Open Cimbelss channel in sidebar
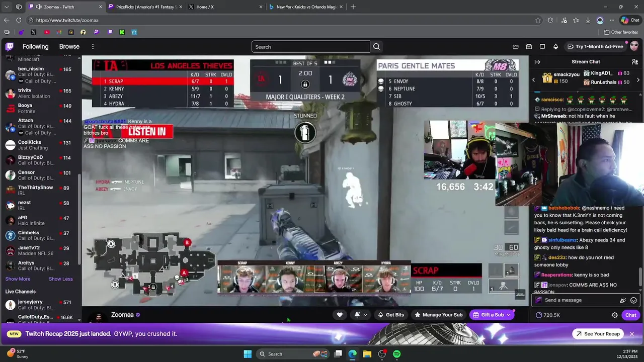Image resolution: width=644 pixels, height=362 pixels. (x=40, y=235)
